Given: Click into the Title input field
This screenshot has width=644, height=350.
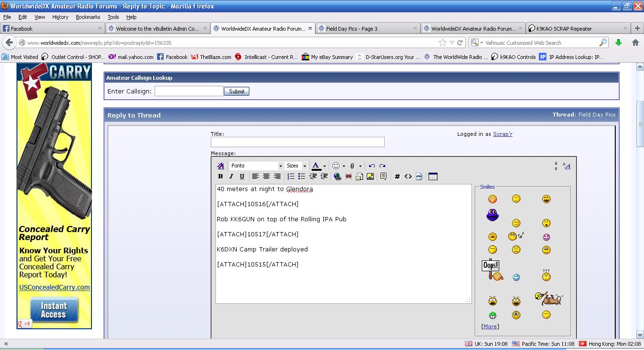Looking at the screenshot, I should (297, 142).
